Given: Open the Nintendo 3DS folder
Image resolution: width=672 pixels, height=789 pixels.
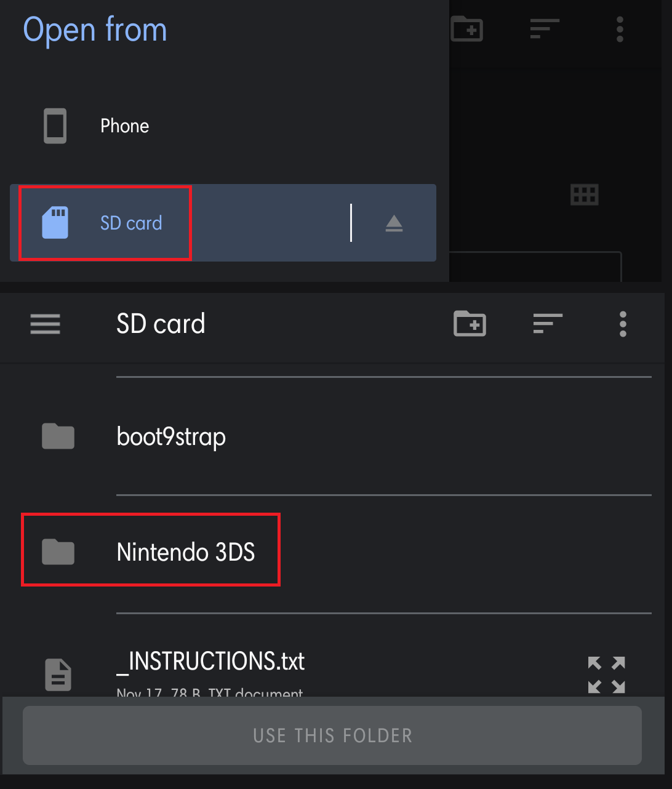Looking at the screenshot, I should (x=185, y=552).
